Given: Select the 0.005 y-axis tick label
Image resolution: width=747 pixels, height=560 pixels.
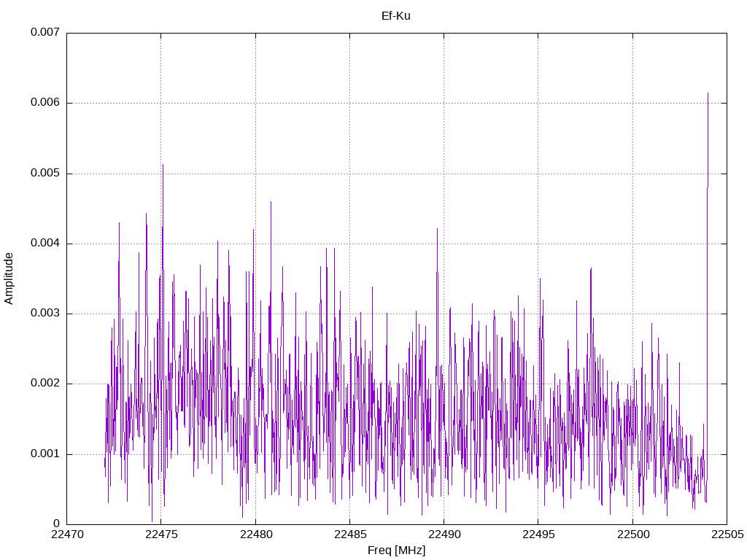Looking at the screenshot, I should pos(44,174).
